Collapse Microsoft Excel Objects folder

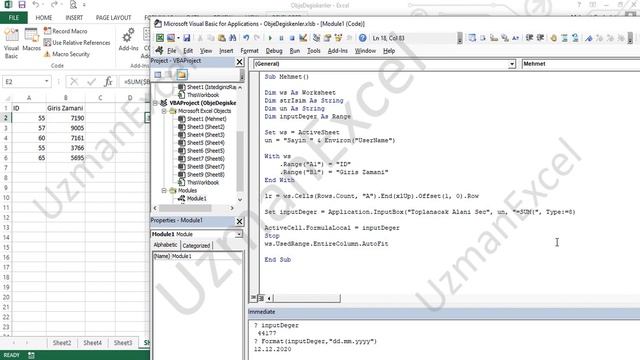click(x=164, y=111)
